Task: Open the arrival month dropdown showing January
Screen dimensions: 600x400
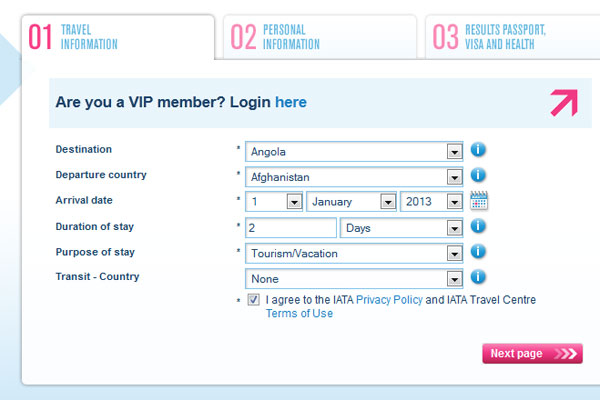Action: coord(387,202)
